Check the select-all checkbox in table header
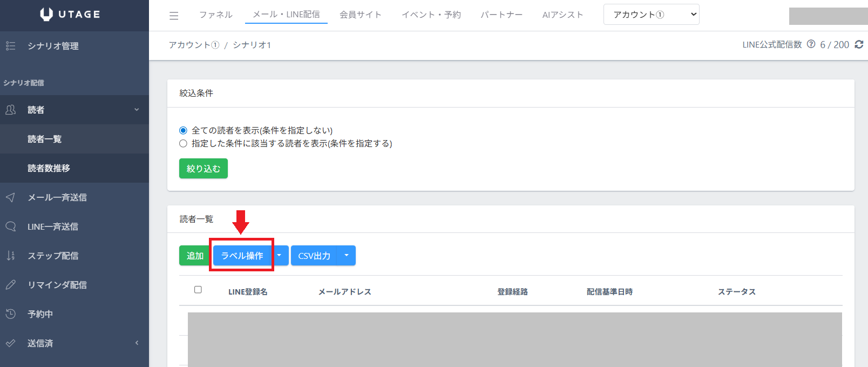The height and width of the screenshot is (367, 868). 198,290
